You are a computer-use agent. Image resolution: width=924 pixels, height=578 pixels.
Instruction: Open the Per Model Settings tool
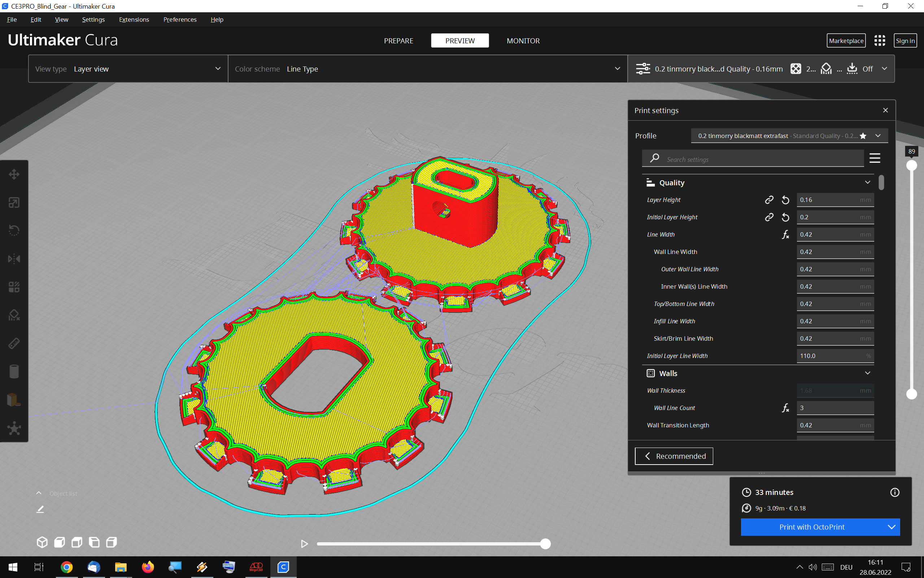click(14, 287)
